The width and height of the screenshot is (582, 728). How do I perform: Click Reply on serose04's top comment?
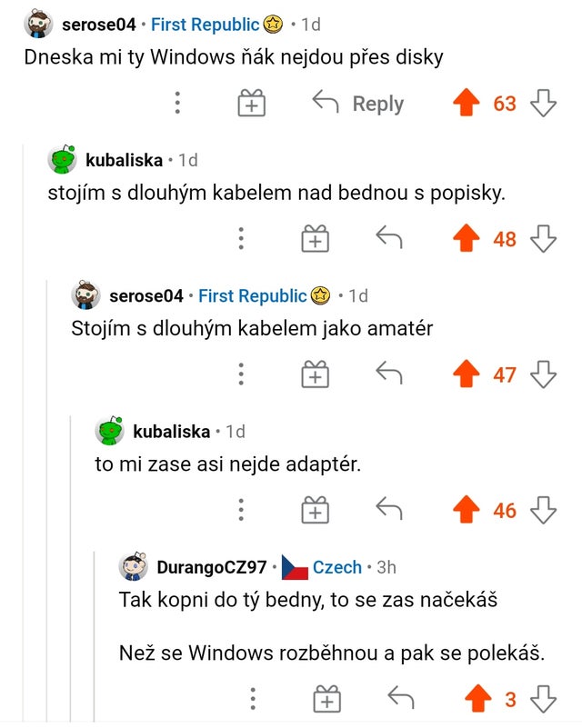(358, 103)
